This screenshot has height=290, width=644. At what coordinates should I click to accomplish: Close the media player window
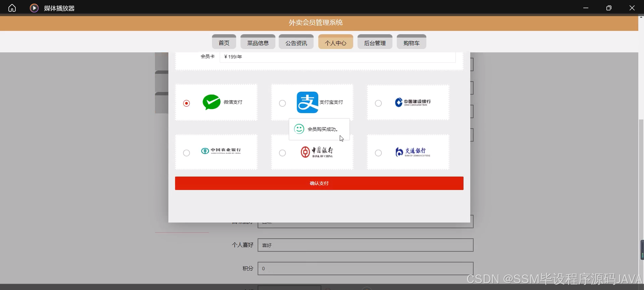pos(632,8)
